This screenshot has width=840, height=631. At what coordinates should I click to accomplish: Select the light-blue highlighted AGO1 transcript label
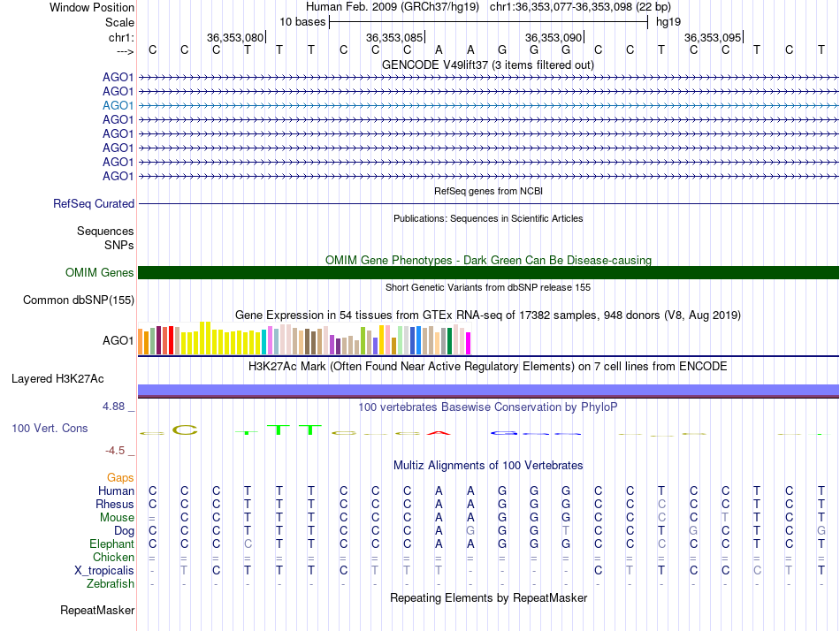click(118, 105)
